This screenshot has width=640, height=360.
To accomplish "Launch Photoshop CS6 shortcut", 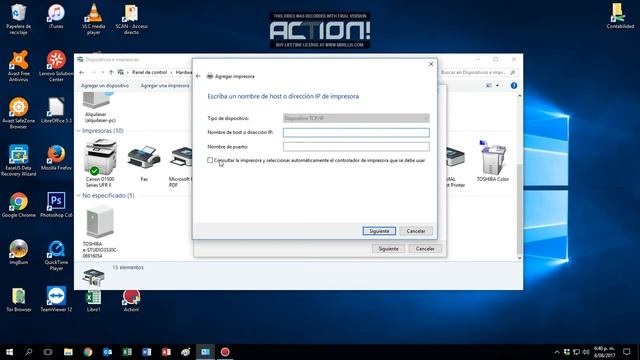I will tap(56, 205).
